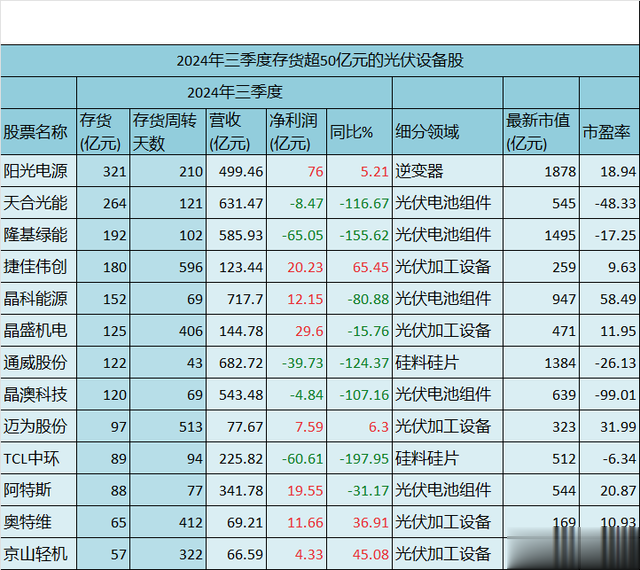Select the 晶科能源 stock name cell
This screenshot has width=640, height=570.
click(x=36, y=299)
